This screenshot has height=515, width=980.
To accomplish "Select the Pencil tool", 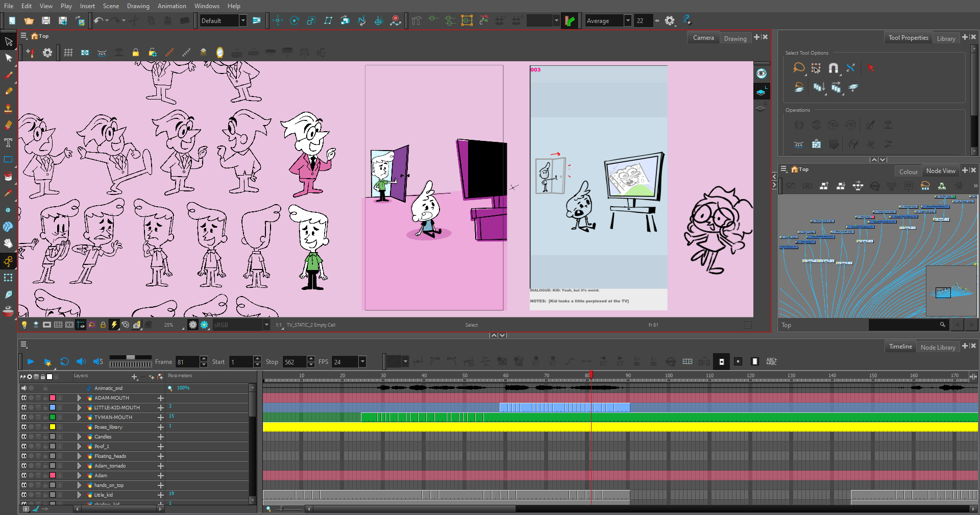I will [x=9, y=92].
